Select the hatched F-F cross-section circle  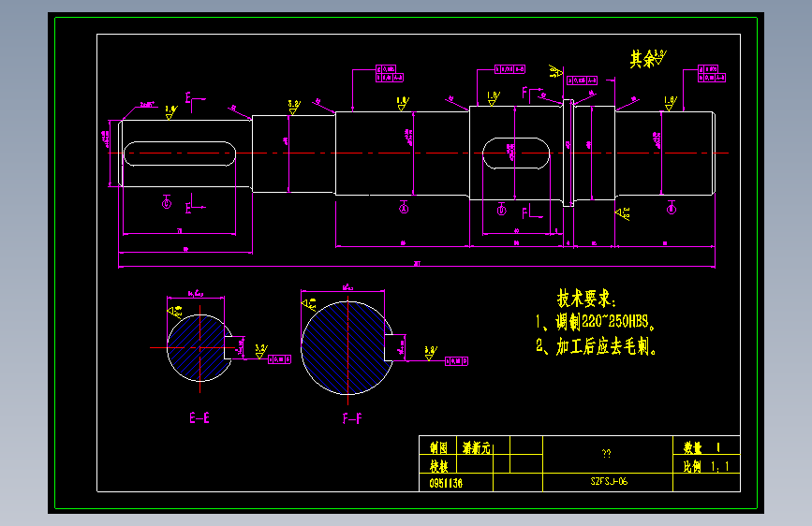pos(347,347)
